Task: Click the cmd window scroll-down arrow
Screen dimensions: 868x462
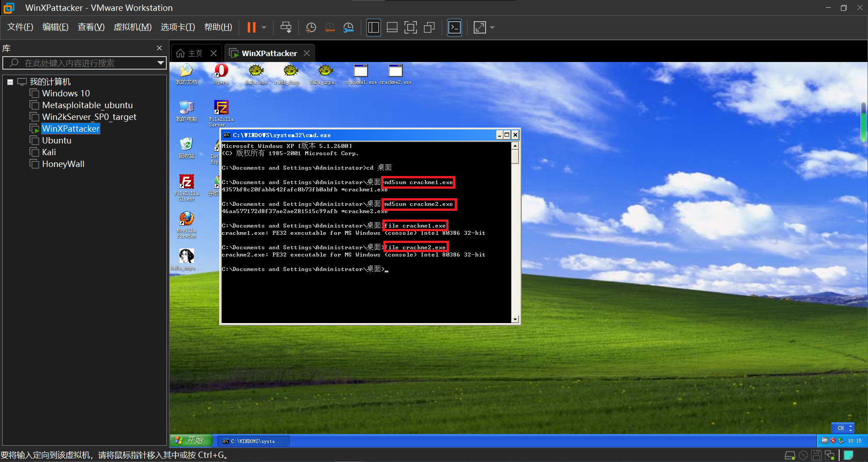Action: point(515,319)
